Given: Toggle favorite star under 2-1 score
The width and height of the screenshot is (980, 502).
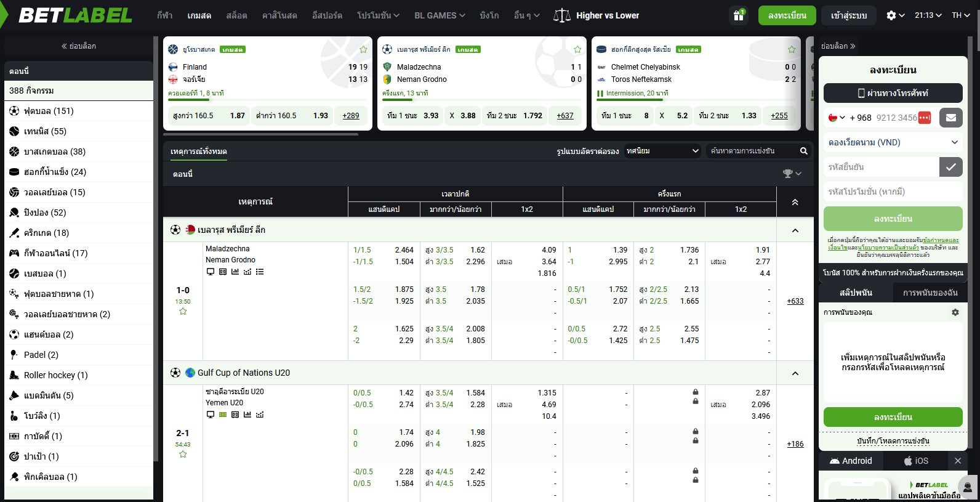Looking at the screenshot, I should tap(183, 455).
